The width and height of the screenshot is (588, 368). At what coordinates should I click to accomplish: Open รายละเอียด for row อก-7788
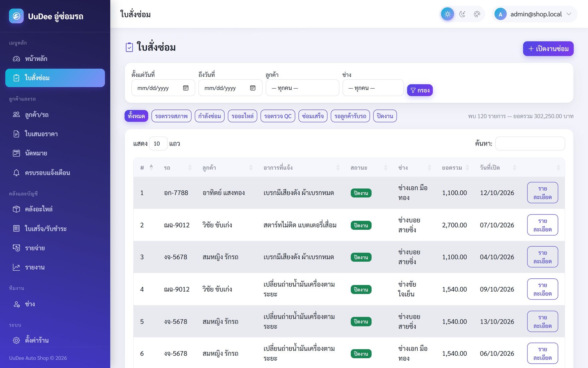click(x=542, y=193)
